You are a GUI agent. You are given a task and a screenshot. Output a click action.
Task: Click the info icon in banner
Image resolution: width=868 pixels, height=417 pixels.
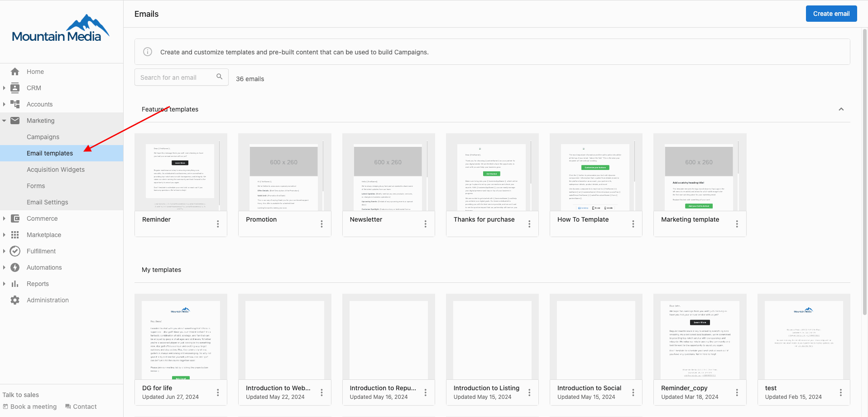pyautogui.click(x=148, y=52)
